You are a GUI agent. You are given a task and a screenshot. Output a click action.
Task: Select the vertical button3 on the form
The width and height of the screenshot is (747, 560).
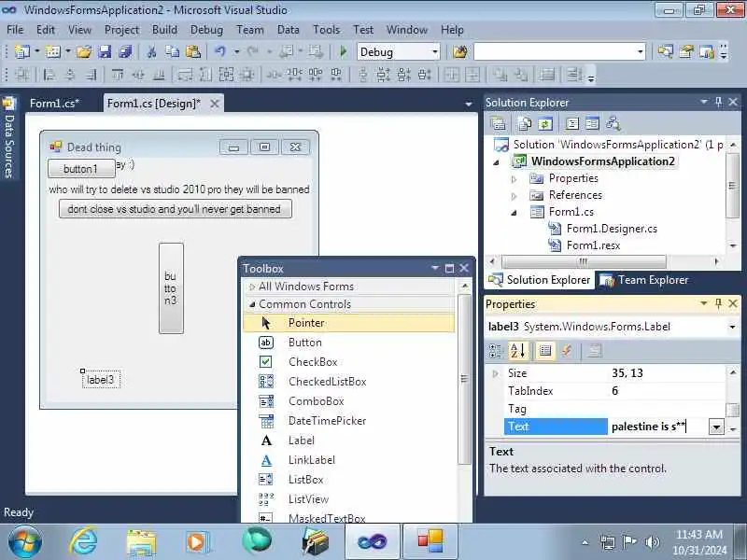coord(171,288)
